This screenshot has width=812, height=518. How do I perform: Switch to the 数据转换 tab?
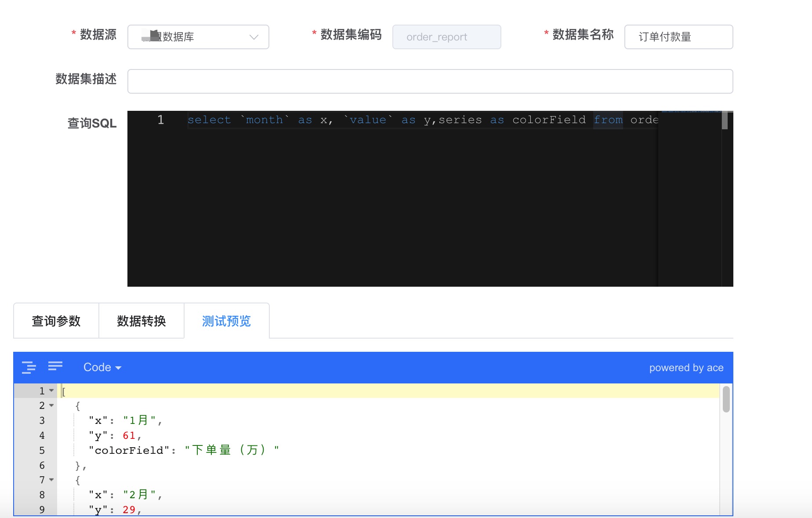pos(141,321)
